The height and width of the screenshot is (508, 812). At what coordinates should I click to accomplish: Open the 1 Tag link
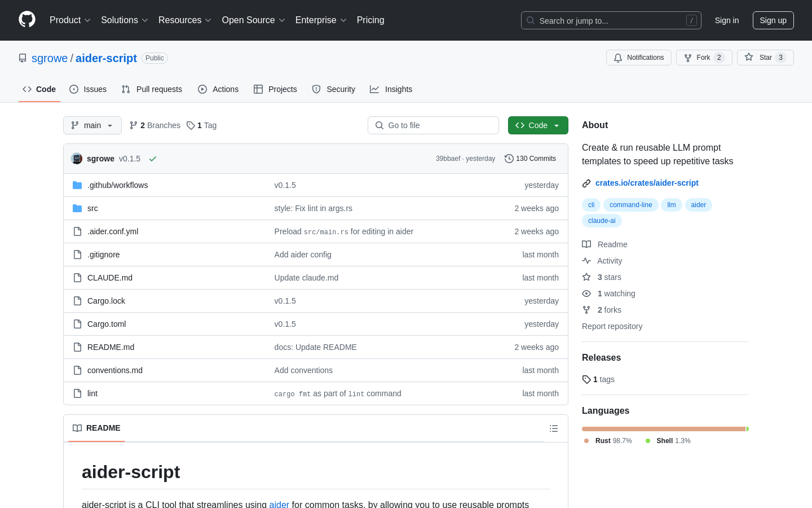pyautogui.click(x=202, y=125)
